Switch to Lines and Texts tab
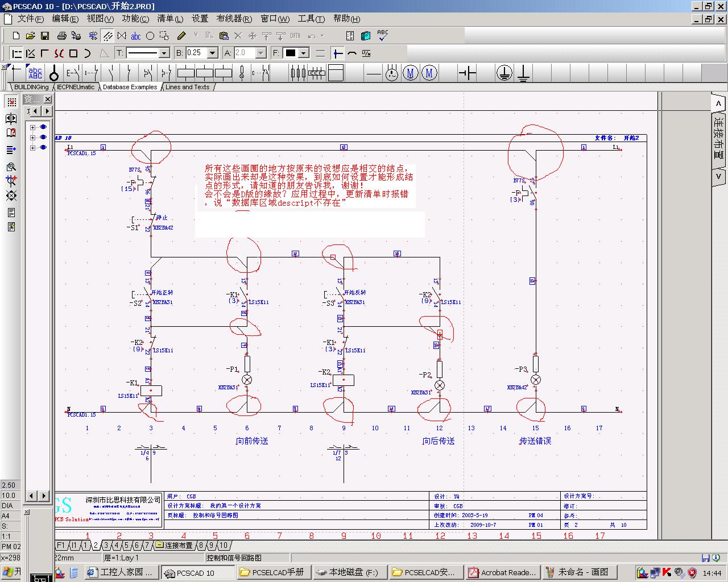The height and width of the screenshot is (582, 728). (x=187, y=87)
